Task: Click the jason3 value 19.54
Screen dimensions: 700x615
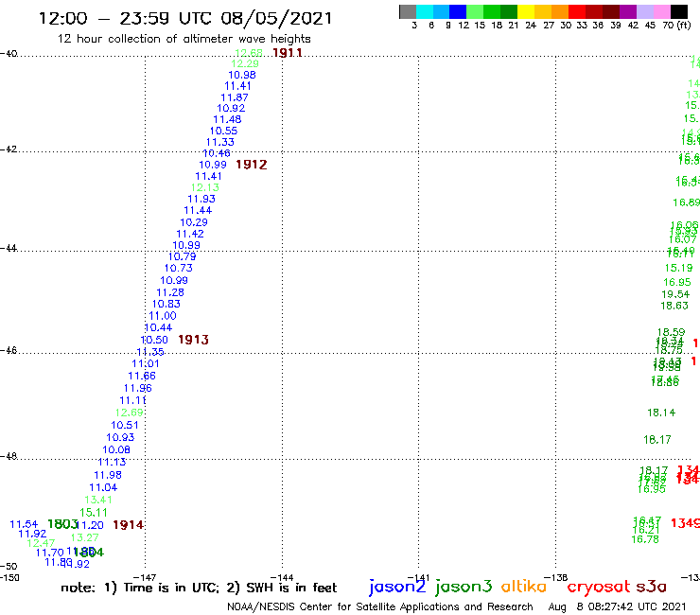Action: pos(675,295)
